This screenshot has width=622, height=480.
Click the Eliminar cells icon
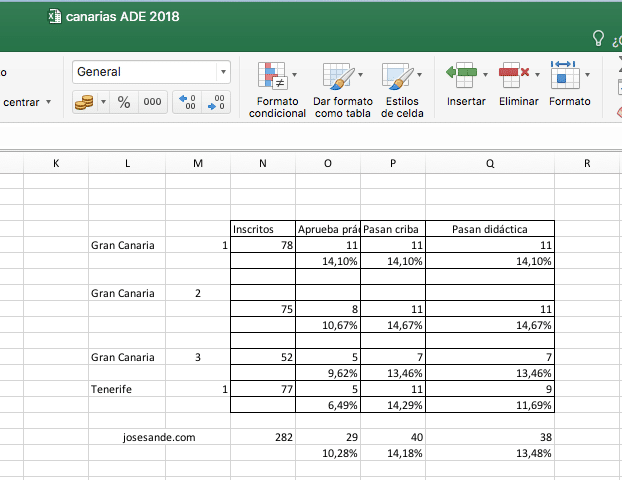[x=513, y=73]
